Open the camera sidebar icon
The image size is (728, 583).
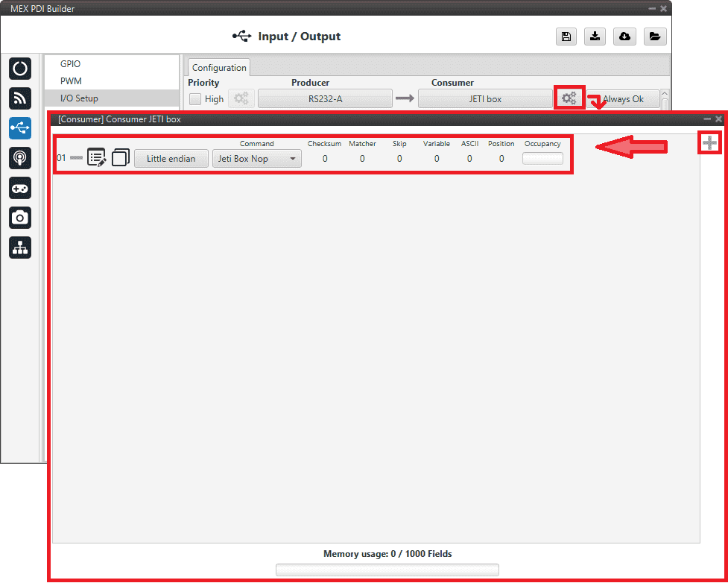[x=20, y=218]
